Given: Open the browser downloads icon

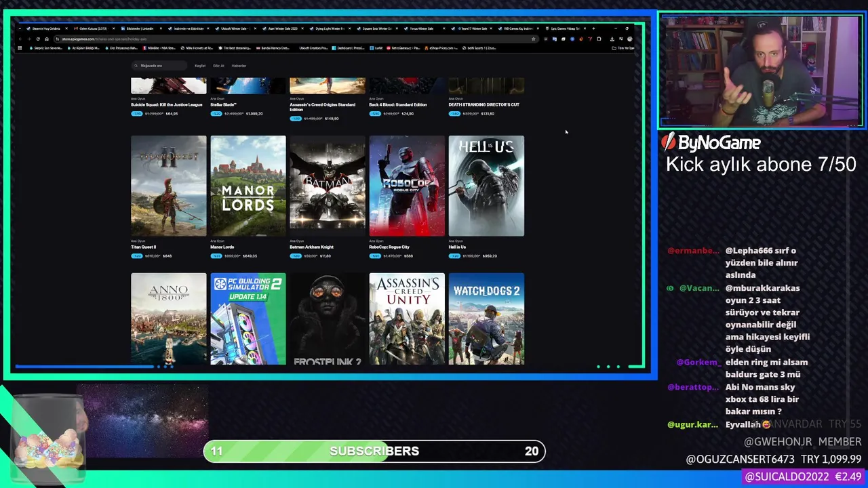Looking at the screenshot, I should click(612, 39).
